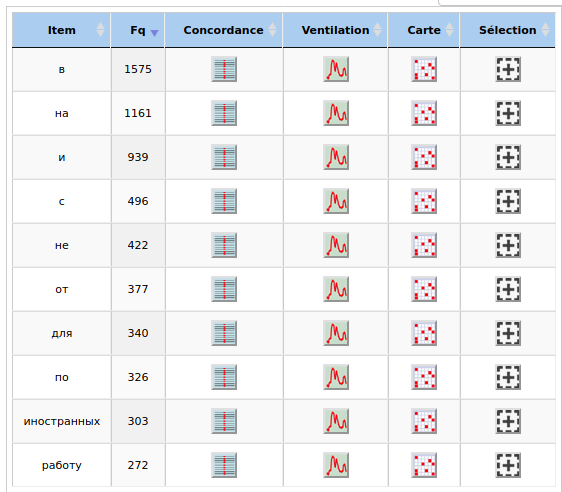Add 'в' to the selection
The width and height of the screenshot is (562, 492).
pyautogui.click(x=508, y=69)
